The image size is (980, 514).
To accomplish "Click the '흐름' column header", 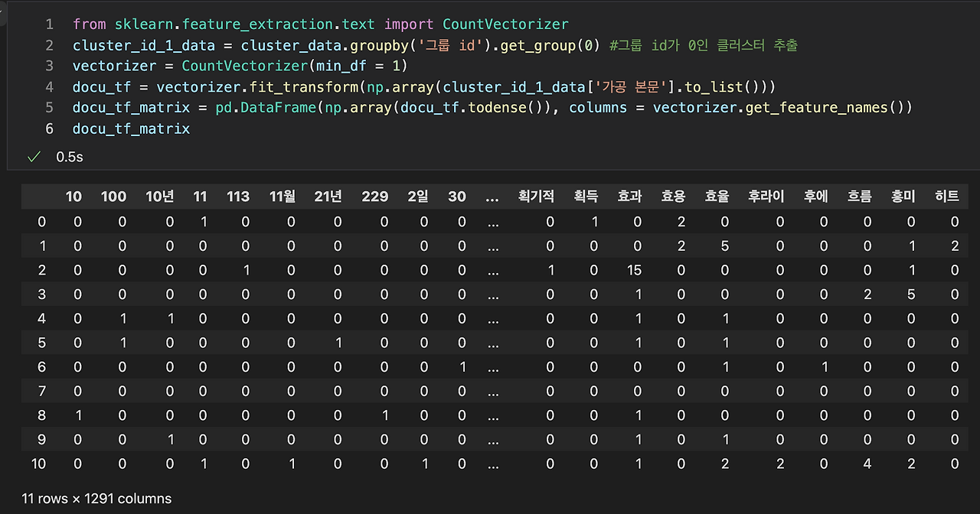I will pos(860,197).
